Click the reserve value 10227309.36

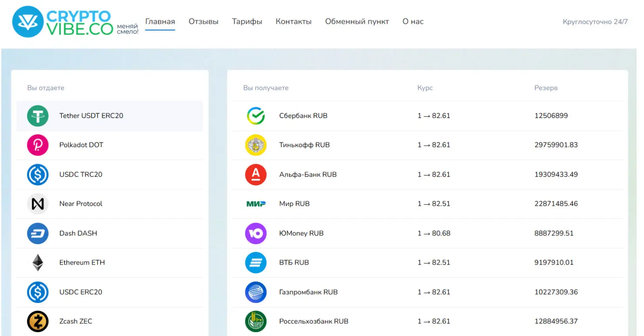click(556, 292)
